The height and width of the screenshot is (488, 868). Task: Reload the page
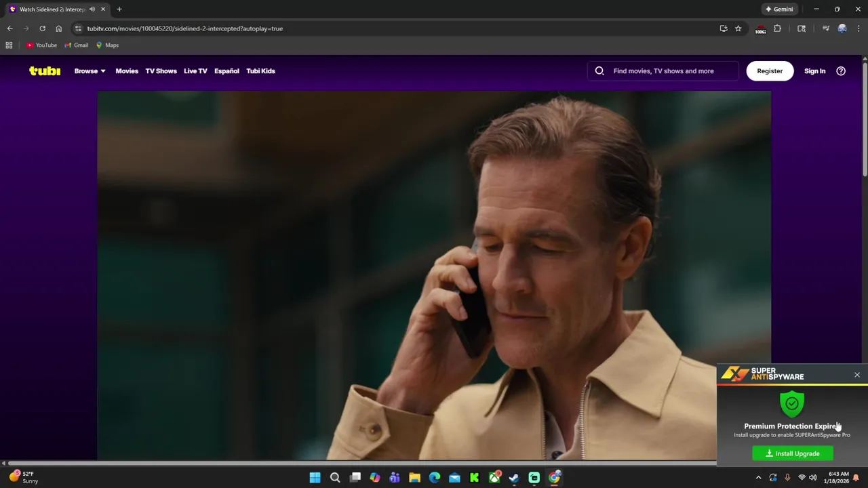pyautogui.click(x=42, y=28)
